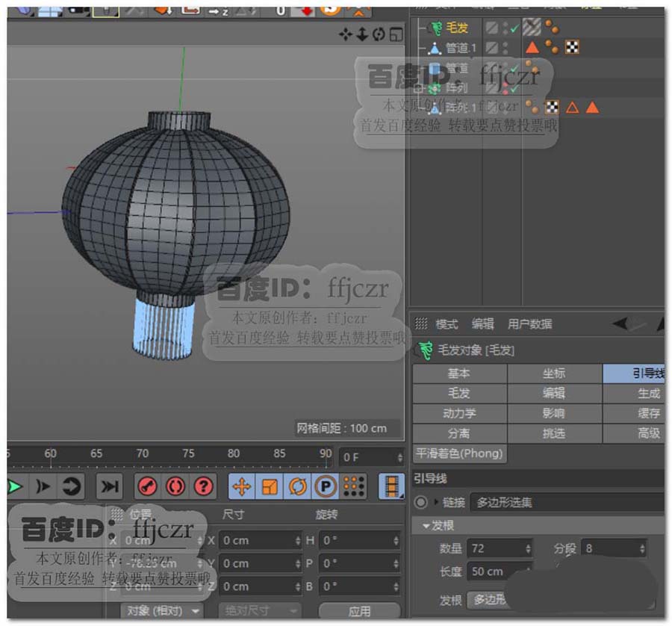The height and width of the screenshot is (626, 672).
Task: Click stepper arrows of 分段 8 field
Action: (x=642, y=548)
